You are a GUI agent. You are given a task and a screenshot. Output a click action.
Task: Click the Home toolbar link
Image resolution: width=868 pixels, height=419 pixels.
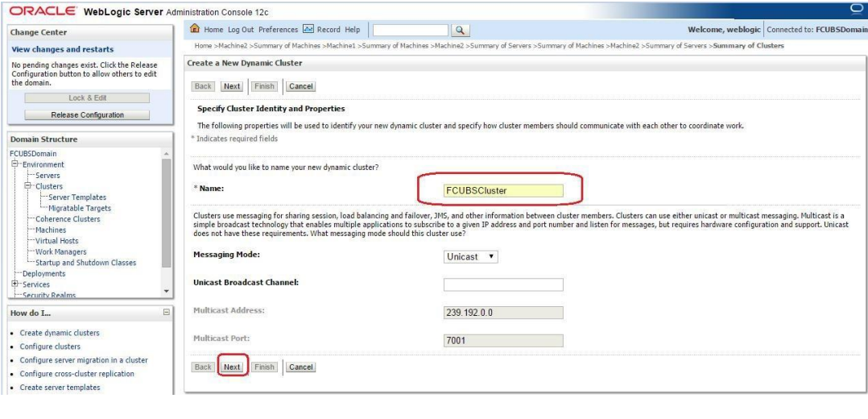(213, 30)
